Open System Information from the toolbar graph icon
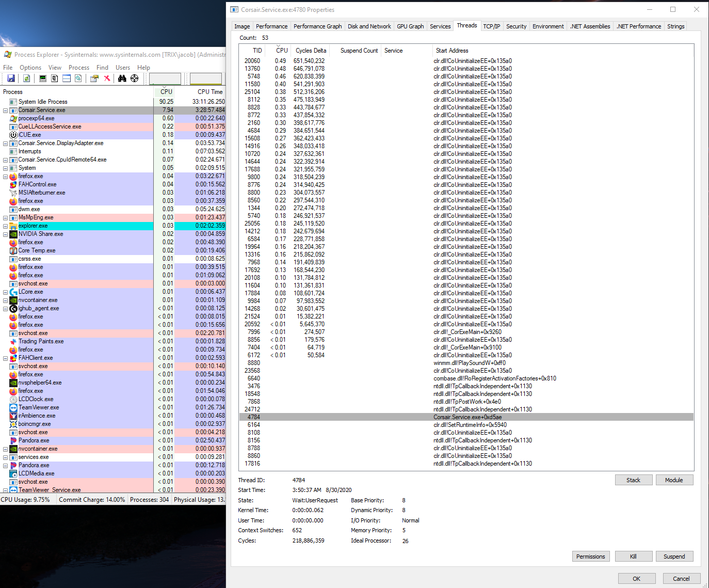This screenshot has height=588, width=709. coord(43,78)
